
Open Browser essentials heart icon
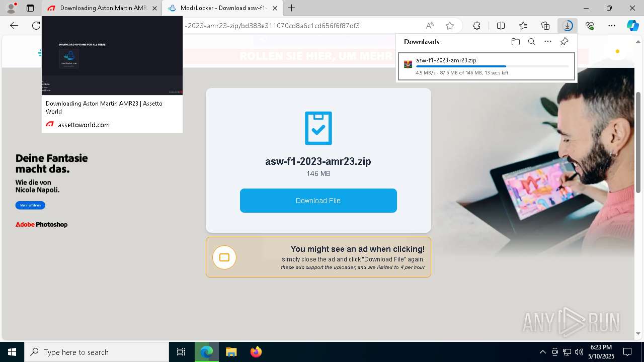pyautogui.click(x=590, y=26)
